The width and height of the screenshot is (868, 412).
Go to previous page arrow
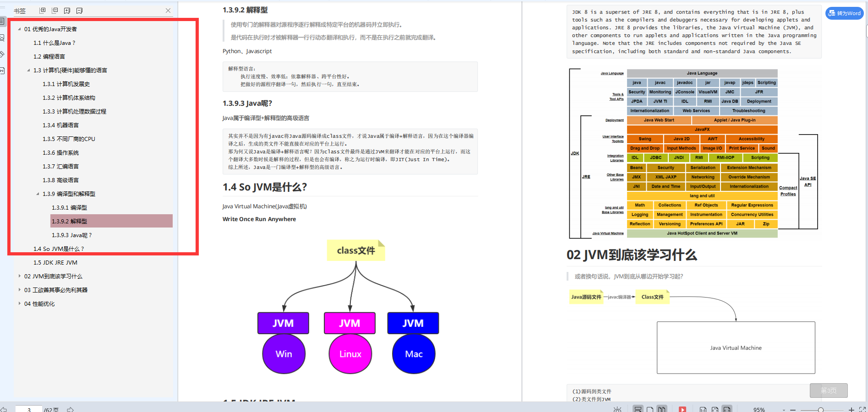click(4, 410)
